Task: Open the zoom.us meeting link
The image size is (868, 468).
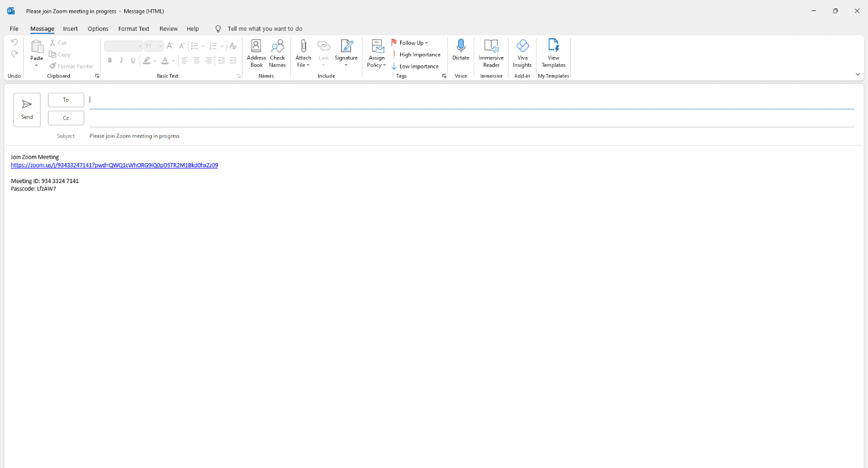Action: point(114,165)
